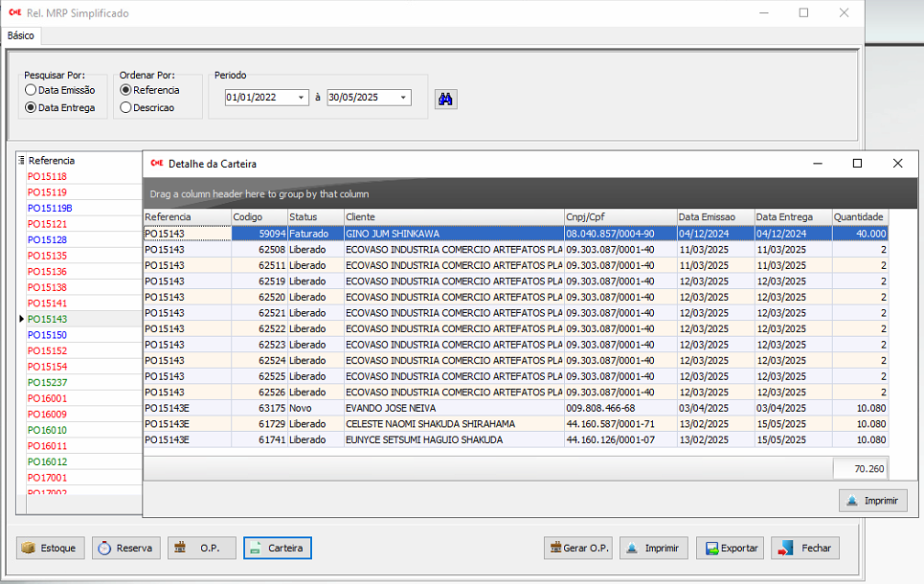This screenshot has width=924, height=584.
Task: Open the end date 30/05/2025 dropdown
Action: (x=403, y=98)
